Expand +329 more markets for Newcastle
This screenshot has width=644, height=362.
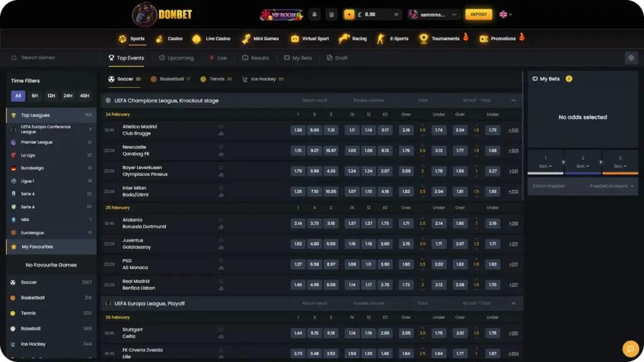(x=513, y=151)
